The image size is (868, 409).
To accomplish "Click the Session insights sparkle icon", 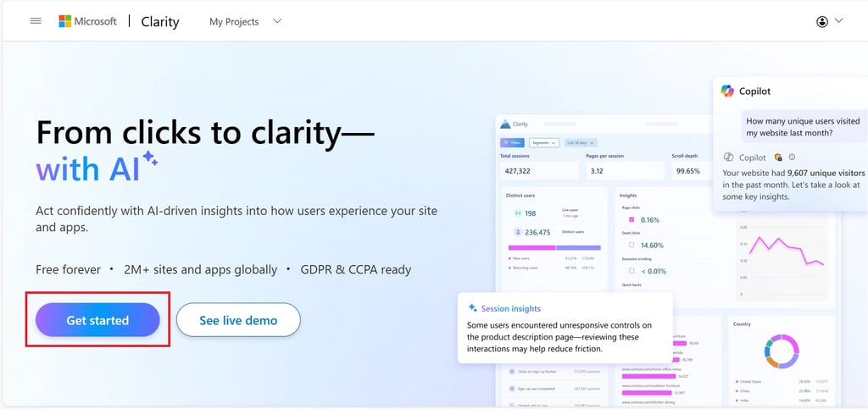I will (x=472, y=308).
